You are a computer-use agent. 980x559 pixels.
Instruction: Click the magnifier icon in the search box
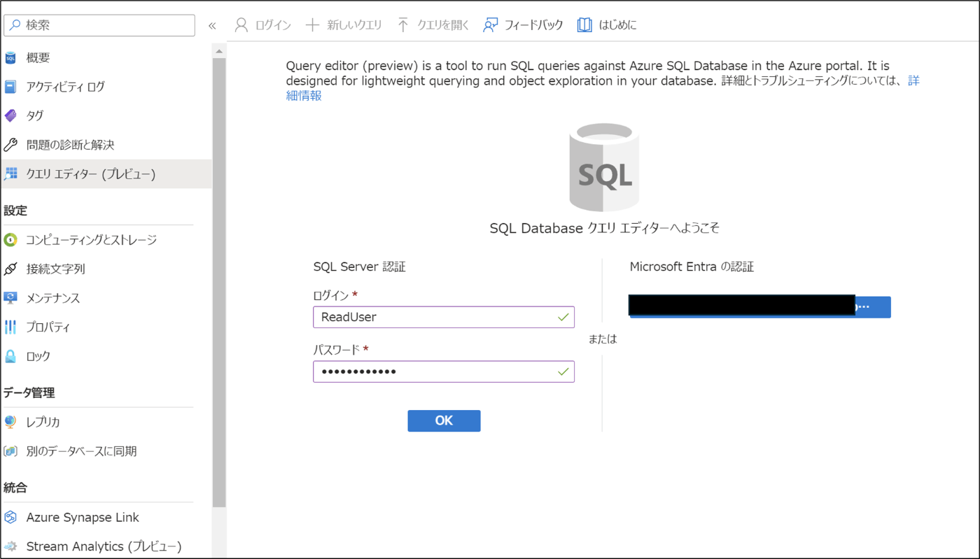[15, 25]
